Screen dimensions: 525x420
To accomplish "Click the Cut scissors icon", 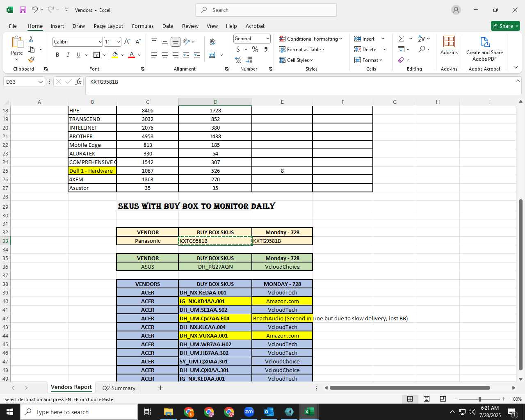I will point(31,39).
